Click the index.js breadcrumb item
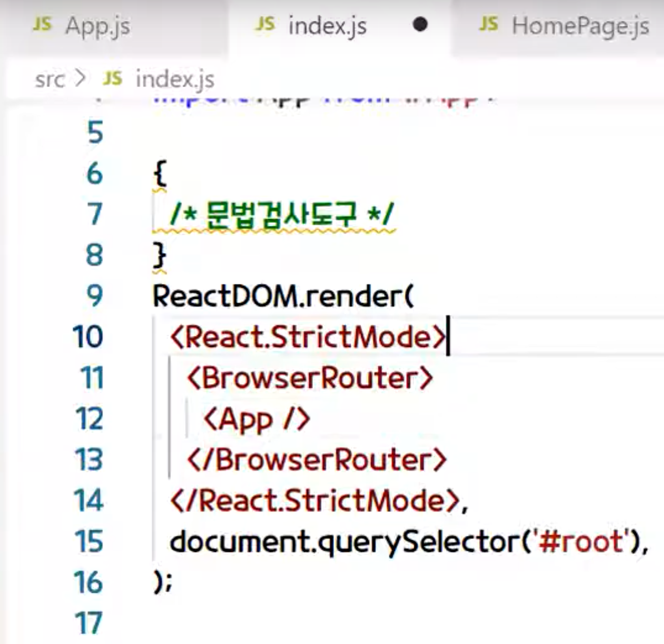 [175, 79]
